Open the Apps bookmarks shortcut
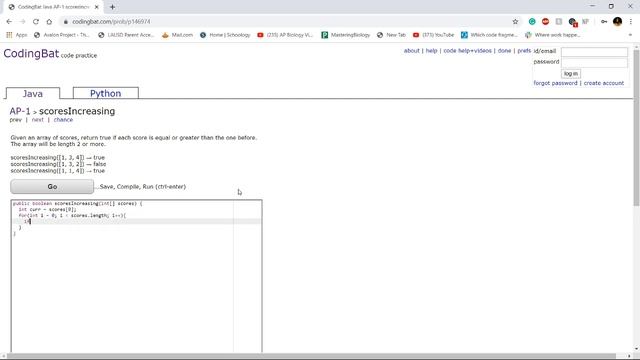 coord(17,35)
